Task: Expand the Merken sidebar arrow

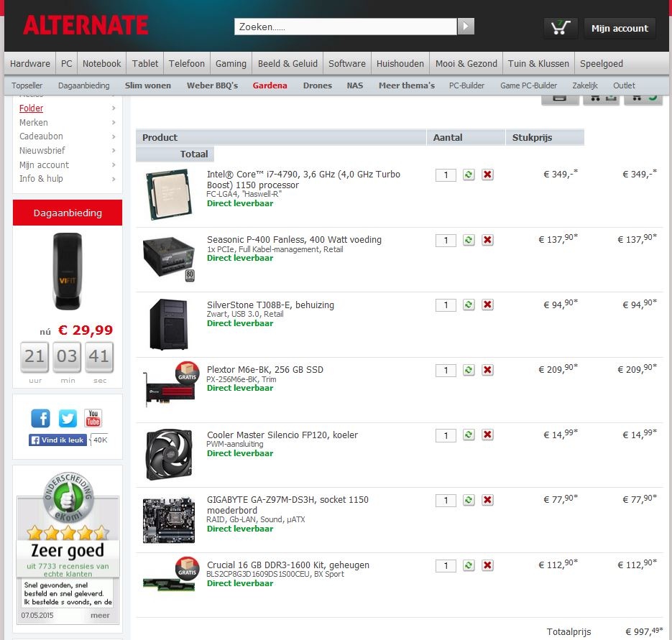Action: [114, 123]
